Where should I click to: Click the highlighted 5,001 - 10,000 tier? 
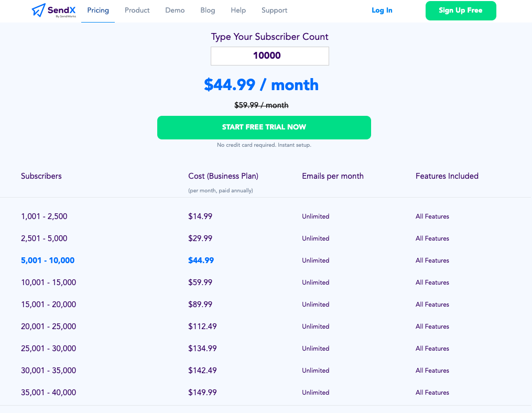48,260
